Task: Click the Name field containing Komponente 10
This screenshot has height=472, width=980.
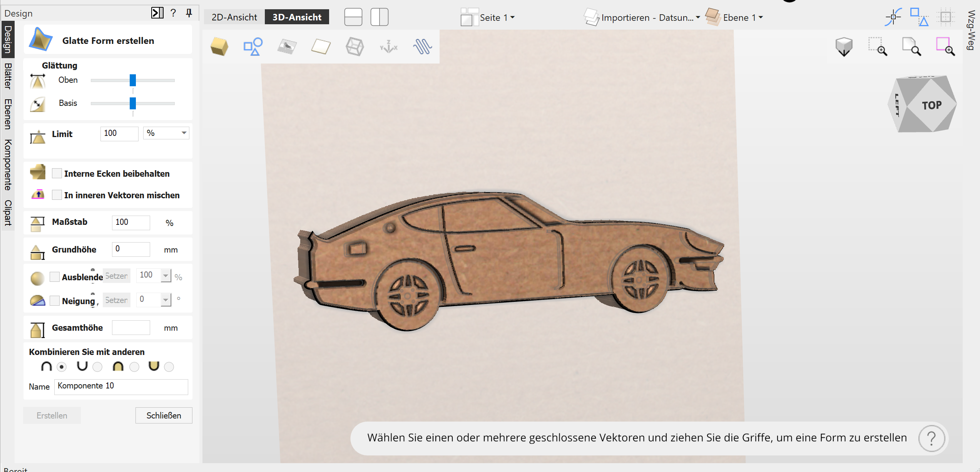Action: (x=121, y=387)
